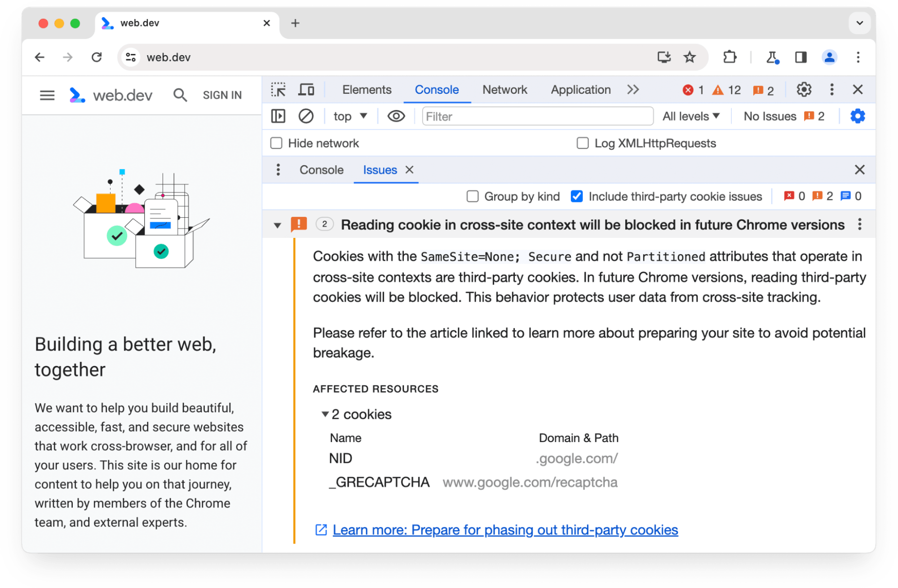
Task: Click the settings gear icon in DevTools
Action: pos(804,89)
